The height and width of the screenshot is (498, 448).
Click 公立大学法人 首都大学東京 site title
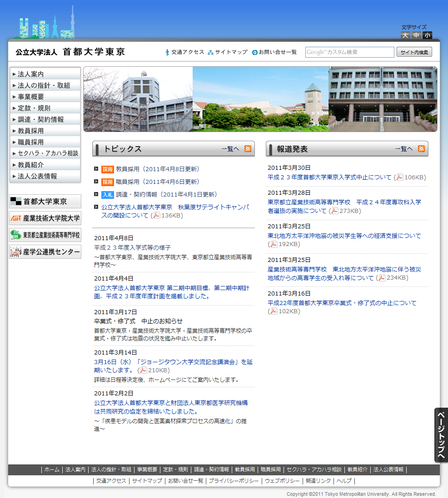coord(70,52)
